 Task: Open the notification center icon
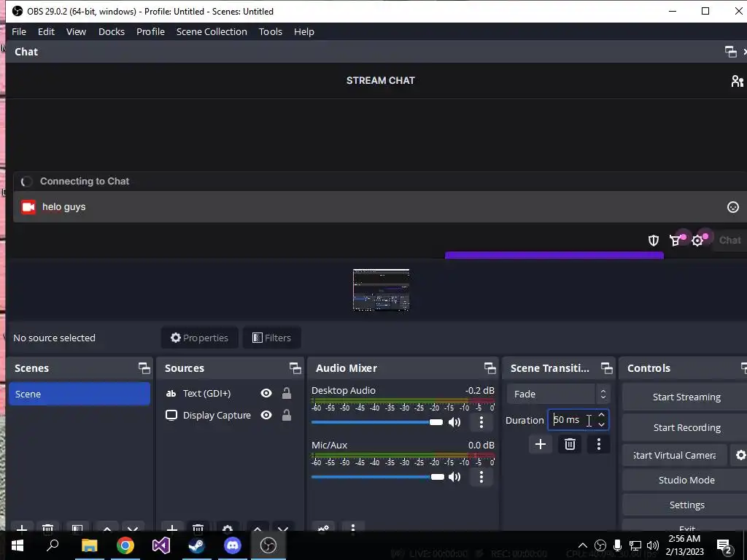pyautogui.click(x=724, y=546)
